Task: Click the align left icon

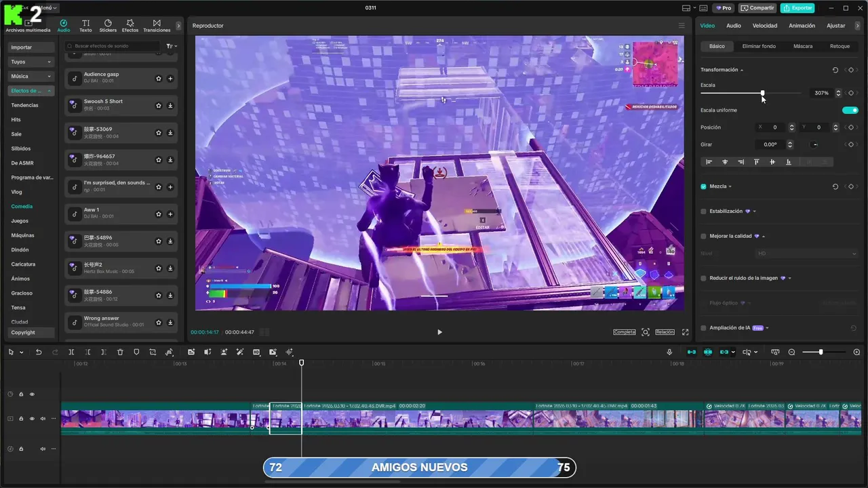Action: tap(709, 162)
